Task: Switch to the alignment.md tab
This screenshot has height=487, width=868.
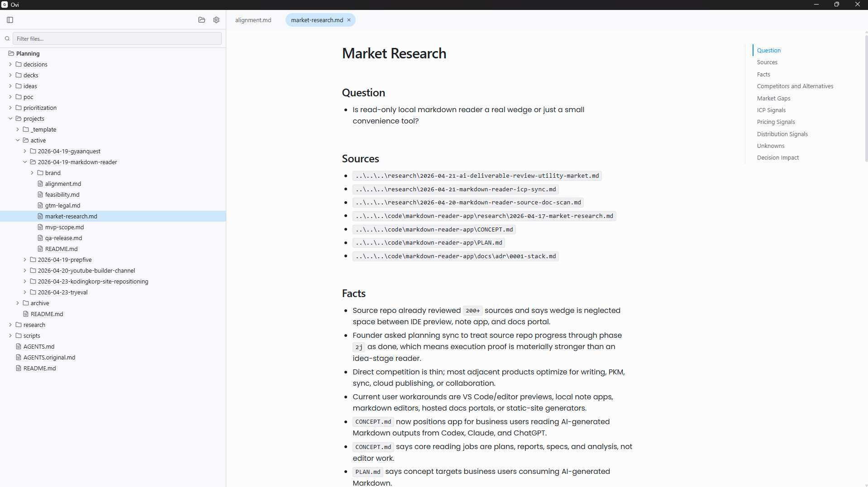Action: pyautogui.click(x=253, y=20)
